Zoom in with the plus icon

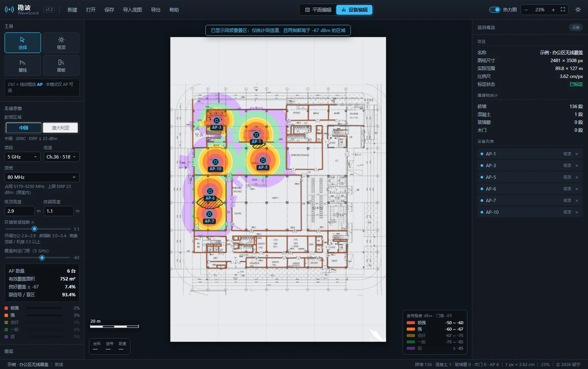tap(553, 10)
